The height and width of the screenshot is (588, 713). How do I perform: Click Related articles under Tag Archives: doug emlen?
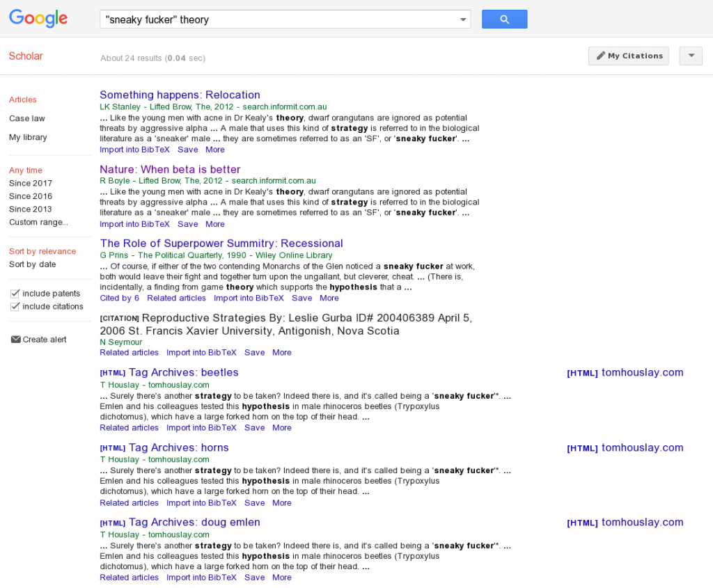pos(129,578)
